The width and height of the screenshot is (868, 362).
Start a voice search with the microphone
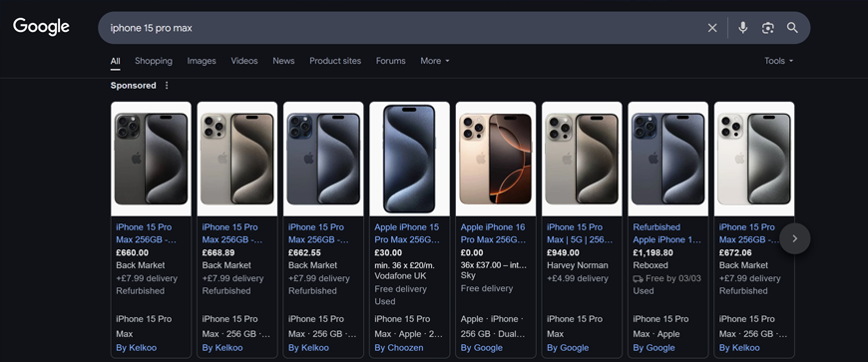coord(743,28)
